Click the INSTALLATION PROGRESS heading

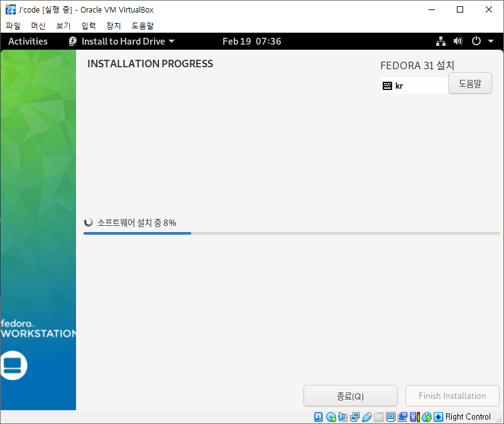[150, 64]
